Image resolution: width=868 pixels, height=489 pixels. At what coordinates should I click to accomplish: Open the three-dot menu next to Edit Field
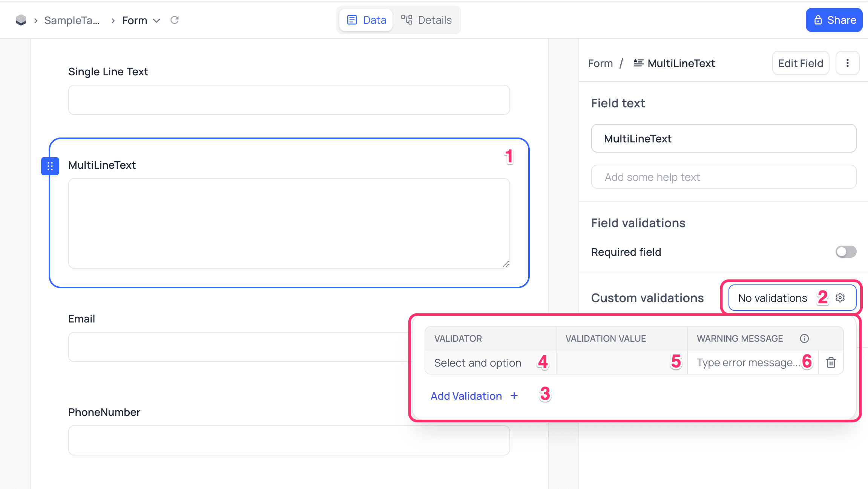848,63
